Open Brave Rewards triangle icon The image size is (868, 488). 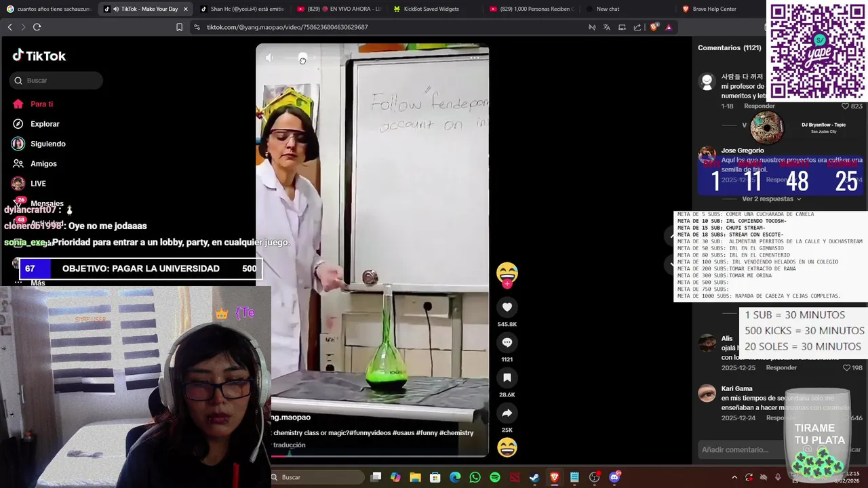669,27
